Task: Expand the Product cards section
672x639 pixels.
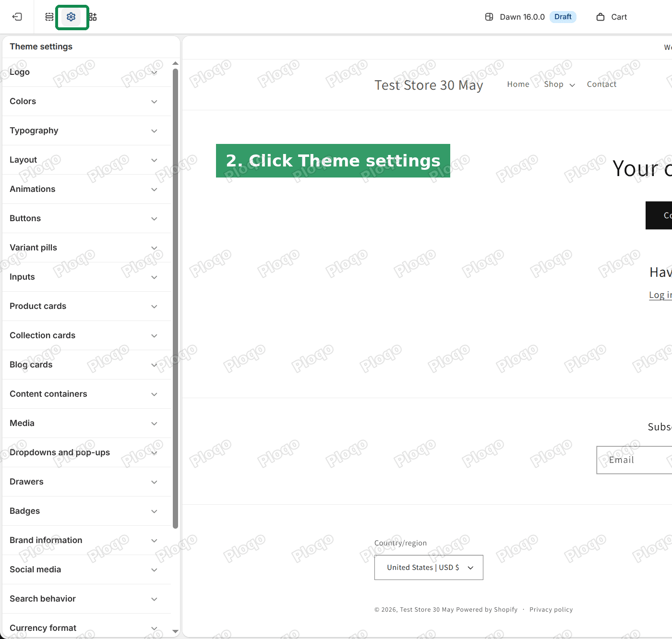Action: pos(87,306)
